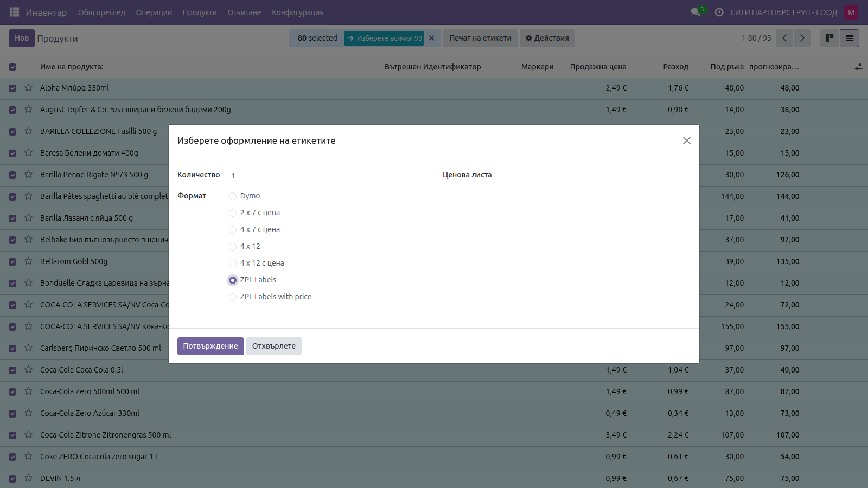The image size is (868, 488).
Task: Click the Ценова листа field
Action: pos(591,175)
